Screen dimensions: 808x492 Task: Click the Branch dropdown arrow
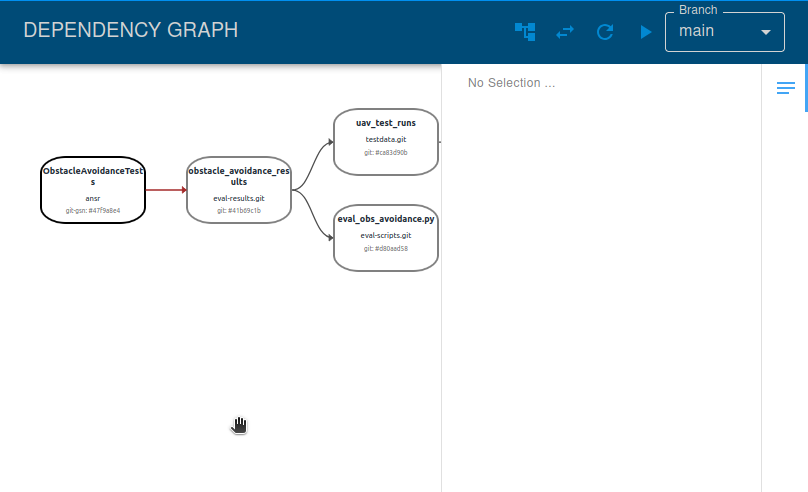[x=766, y=32]
